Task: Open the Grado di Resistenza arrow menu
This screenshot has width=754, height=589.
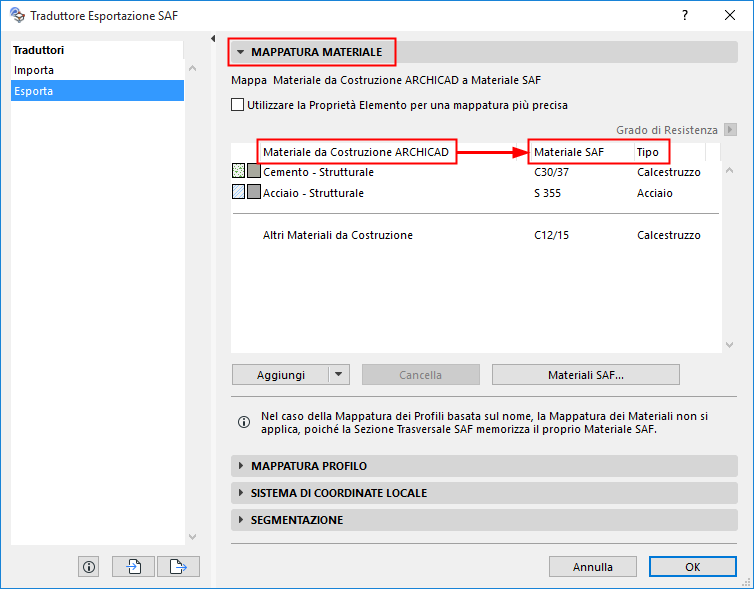Action: tap(730, 130)
